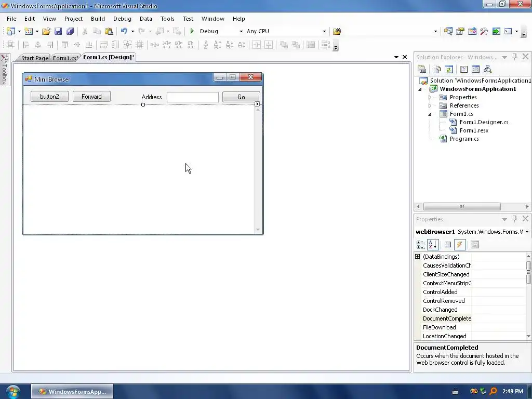
Task: Open the Tools menu
Action: pos(167,19)
